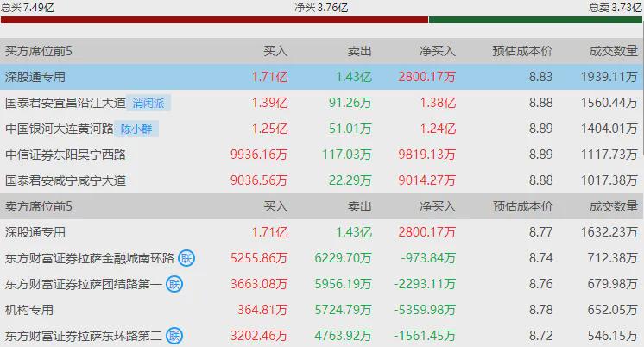Click the 联 icon beside 拉萨金融城南环路

(186, 258)
